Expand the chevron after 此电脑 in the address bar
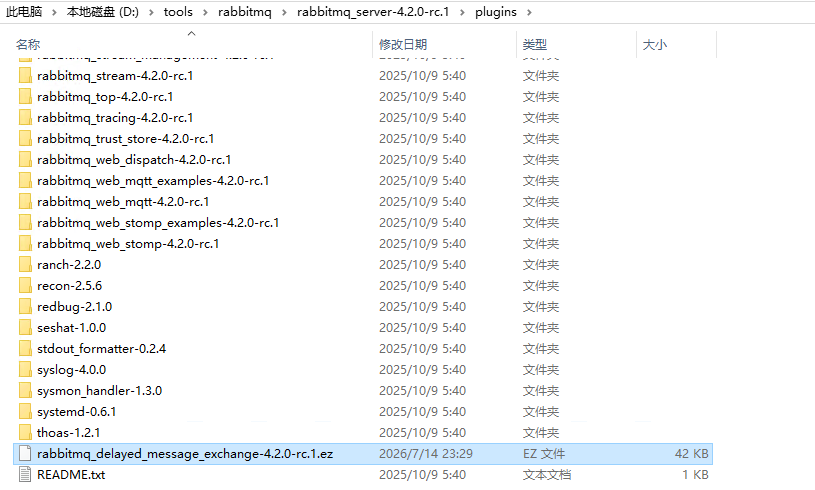 [x=55, y=12]
